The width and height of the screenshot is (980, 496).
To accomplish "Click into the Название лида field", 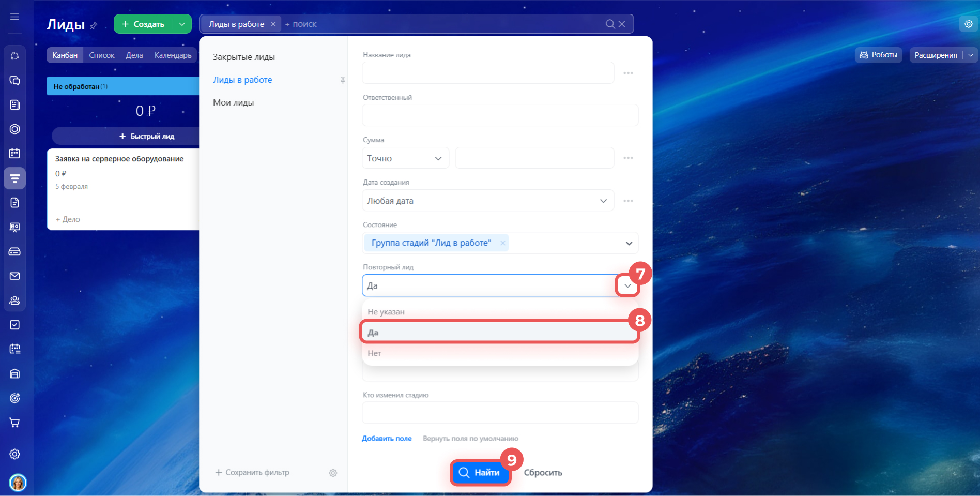I will point(487,73).
